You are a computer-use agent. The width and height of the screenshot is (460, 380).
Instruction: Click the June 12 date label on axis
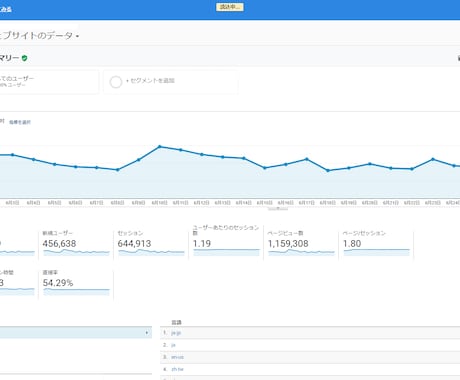(x=201, y=203)
